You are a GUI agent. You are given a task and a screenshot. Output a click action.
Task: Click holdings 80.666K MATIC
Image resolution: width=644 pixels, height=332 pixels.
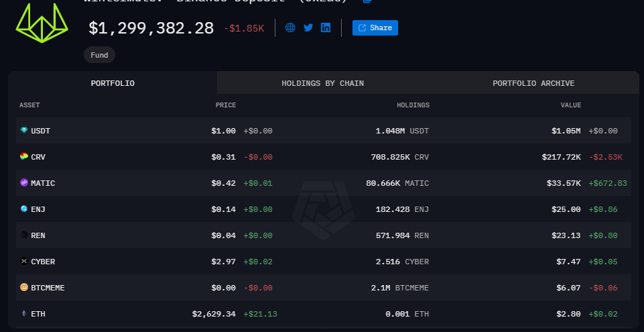tap(397, 183)
